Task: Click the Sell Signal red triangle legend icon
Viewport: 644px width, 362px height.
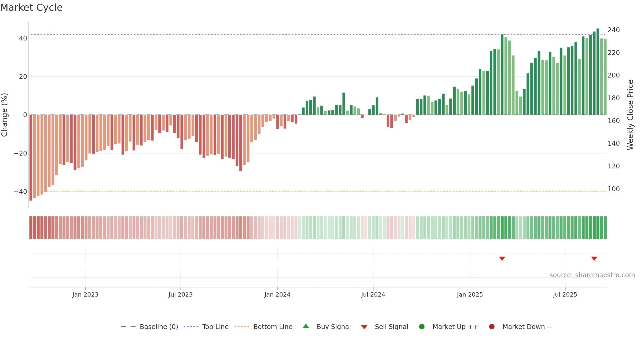Action: pos(364,327)
